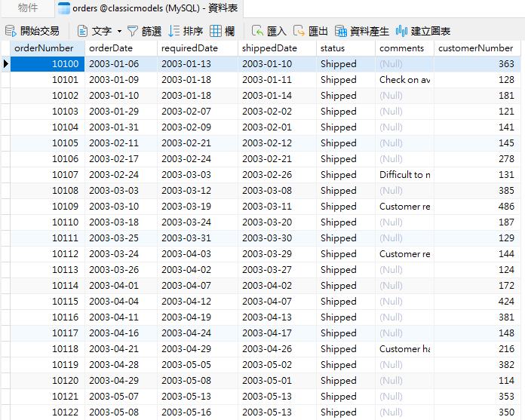This screenshot has width=525, height=420.
Task: Click the 排序 (Sort) icon
Action: [x=174, y=31]
